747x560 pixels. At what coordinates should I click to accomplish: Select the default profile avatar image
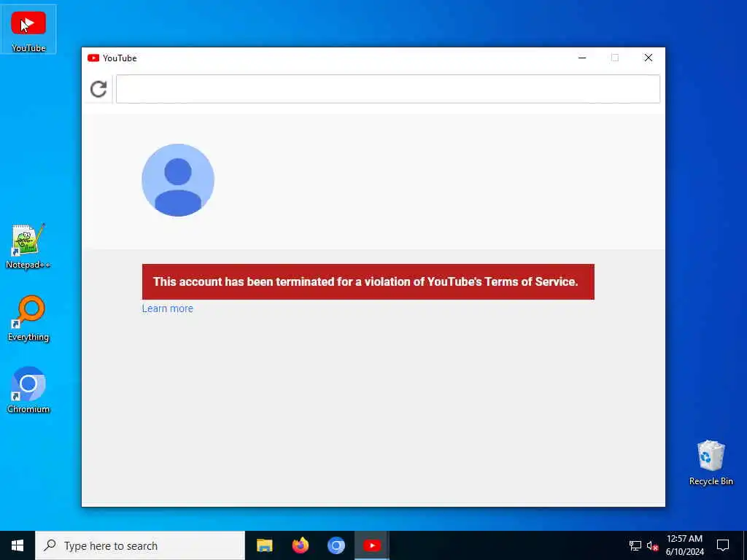click(x=178, y=180)
